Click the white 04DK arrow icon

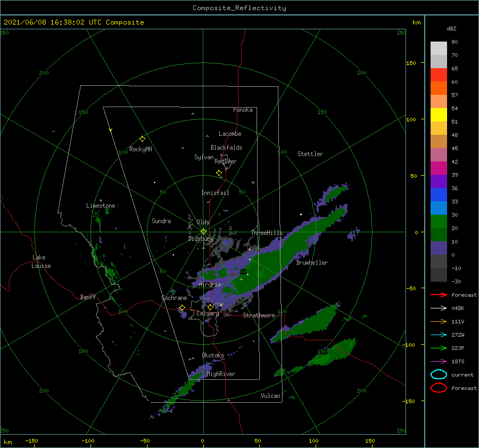coord(439,308)
